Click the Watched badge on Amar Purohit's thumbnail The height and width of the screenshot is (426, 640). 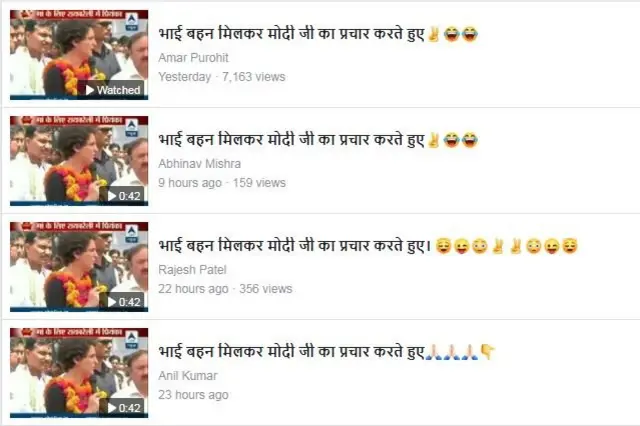point(113,90)
